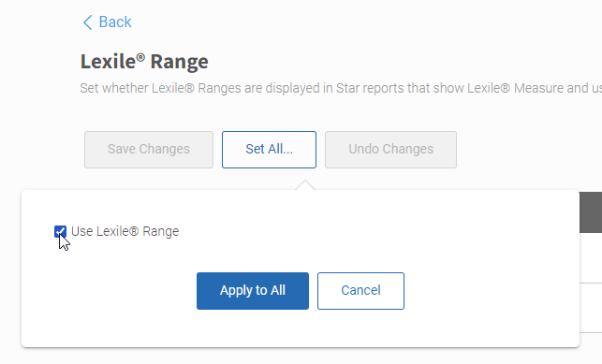This screenshot has width=602, height=364.
Task: Click the Back chevron arrow icon
Action: click(x=87, y=22)
